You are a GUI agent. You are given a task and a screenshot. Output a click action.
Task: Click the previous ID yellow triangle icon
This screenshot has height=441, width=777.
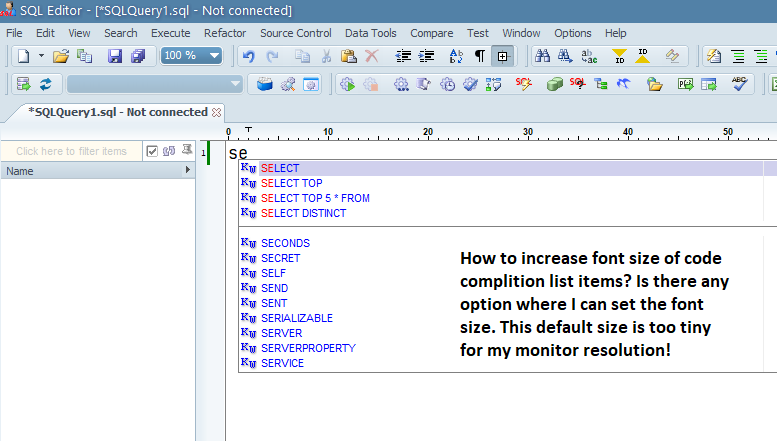point(619,56)
